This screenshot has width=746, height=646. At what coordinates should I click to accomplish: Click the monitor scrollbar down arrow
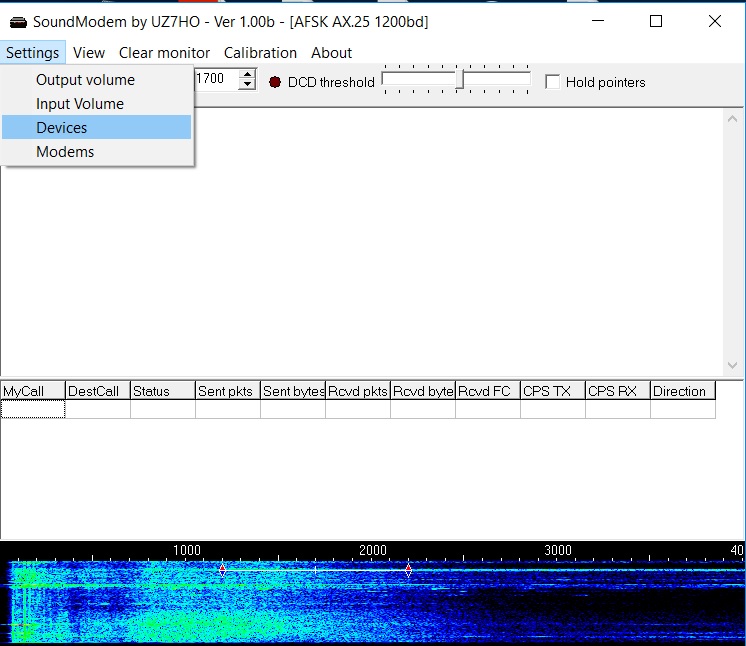735,365
